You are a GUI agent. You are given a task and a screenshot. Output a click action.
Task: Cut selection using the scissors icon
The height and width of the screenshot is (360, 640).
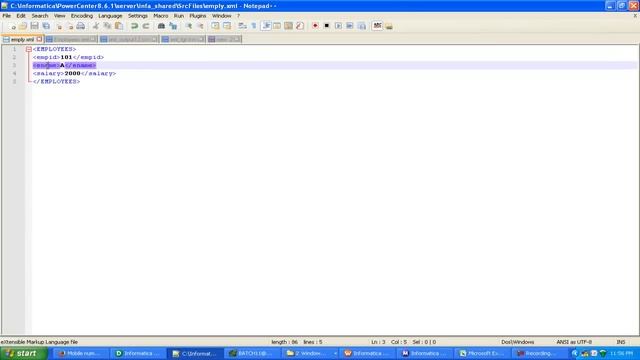click(x=96, y=26)
